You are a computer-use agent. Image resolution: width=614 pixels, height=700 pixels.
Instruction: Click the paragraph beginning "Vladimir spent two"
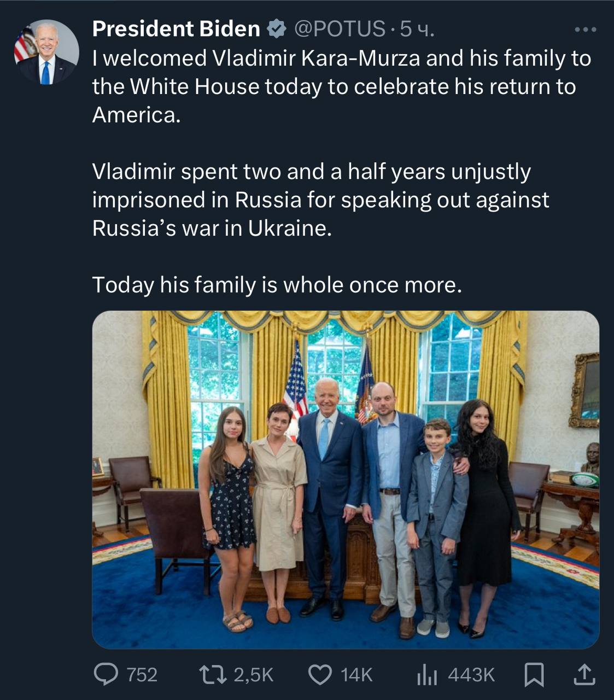tap(320, 200)
